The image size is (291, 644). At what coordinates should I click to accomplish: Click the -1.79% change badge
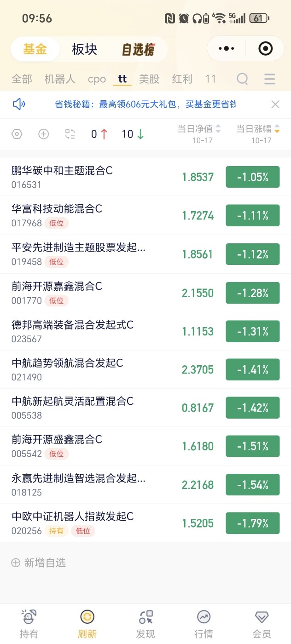point(253,523)
